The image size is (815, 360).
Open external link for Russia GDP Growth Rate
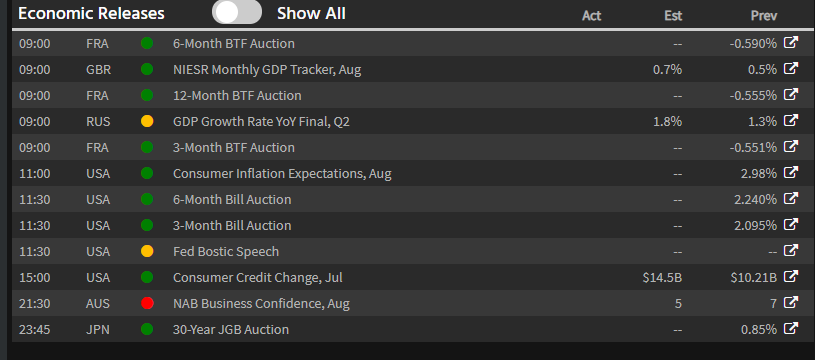(x=791, y=121)
